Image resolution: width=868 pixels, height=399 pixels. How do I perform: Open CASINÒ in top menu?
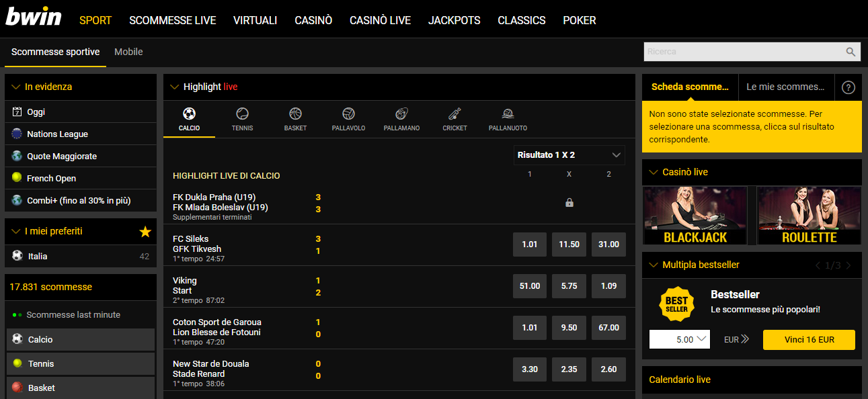313,20
